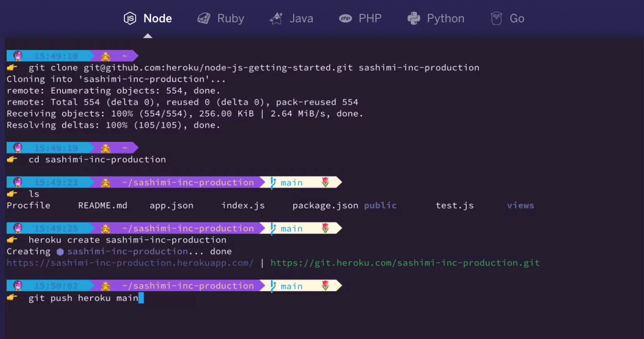Screen dimensions: 644x339
Task: Click the purple hexagon beside sashimi-inc-production
Action: pos(60,251)
